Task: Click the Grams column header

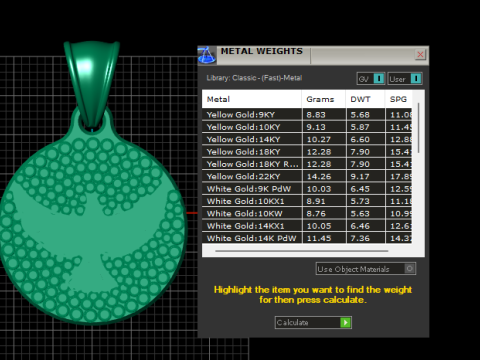Action: point(324,99)
